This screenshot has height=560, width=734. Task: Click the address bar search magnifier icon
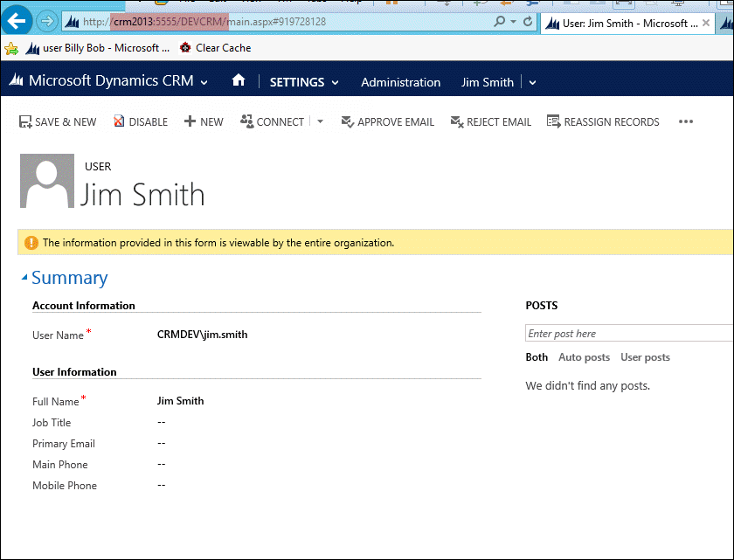point(500,22)
